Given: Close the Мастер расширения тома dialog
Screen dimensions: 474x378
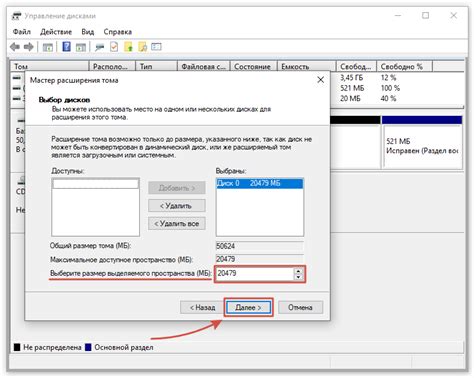Looking at the screenshot, I should click(x=320, y=80).
